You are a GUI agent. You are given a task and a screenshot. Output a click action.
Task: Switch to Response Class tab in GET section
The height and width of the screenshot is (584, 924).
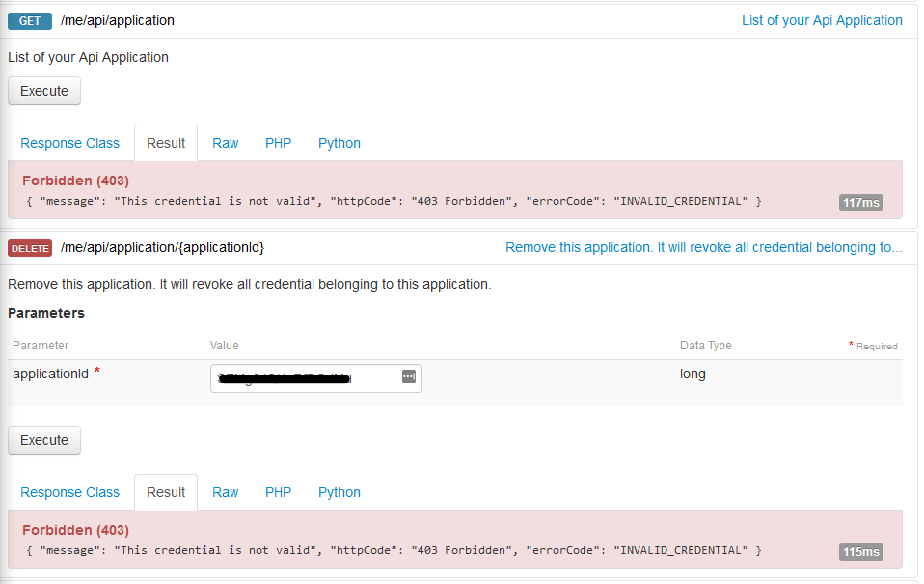coord(70,143)
